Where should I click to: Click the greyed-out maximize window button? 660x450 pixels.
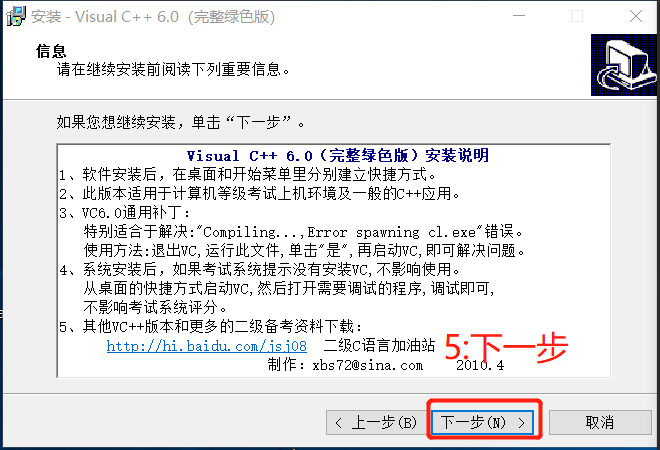(x=577, y=16)
